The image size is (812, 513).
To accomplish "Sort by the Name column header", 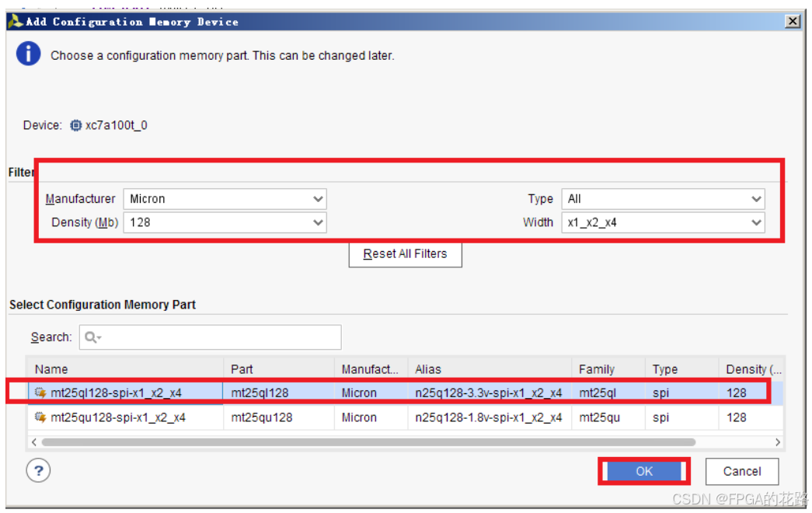I will 125,369.
